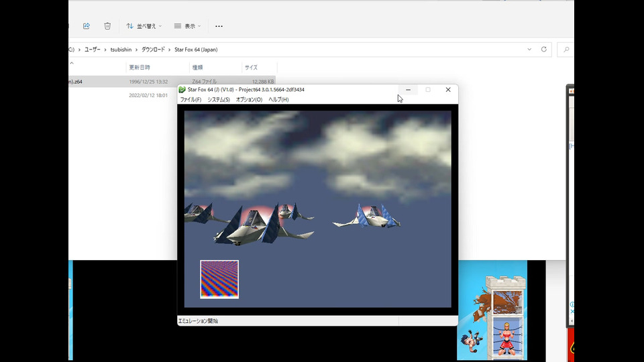The width and height of the screenshot is (644, 362).
Task: Open the three-dot more options menu
Action: click(x=219, y=26)
